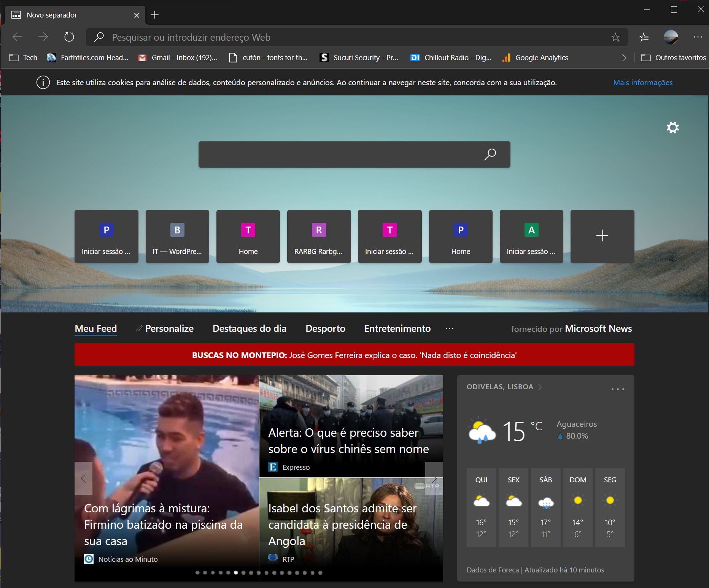Open Google Analytics bookmark
The width and height of the screenshot is (709, 588).
click(535, 58)
